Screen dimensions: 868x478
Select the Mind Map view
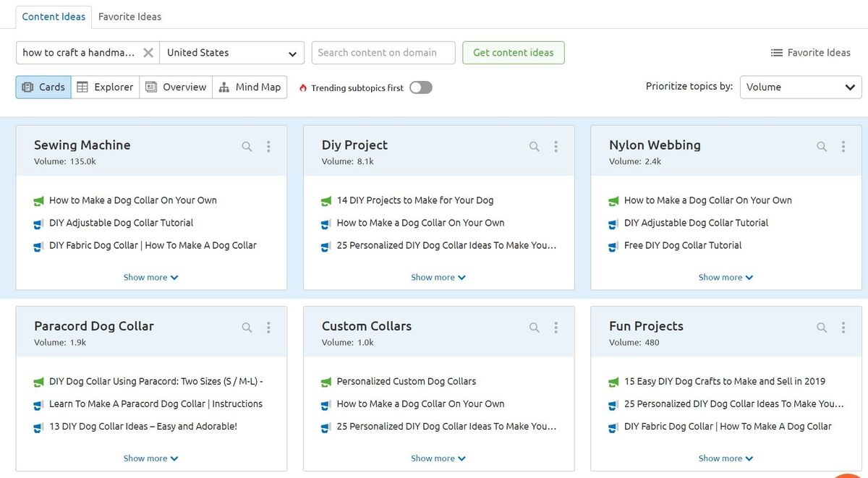250,87
